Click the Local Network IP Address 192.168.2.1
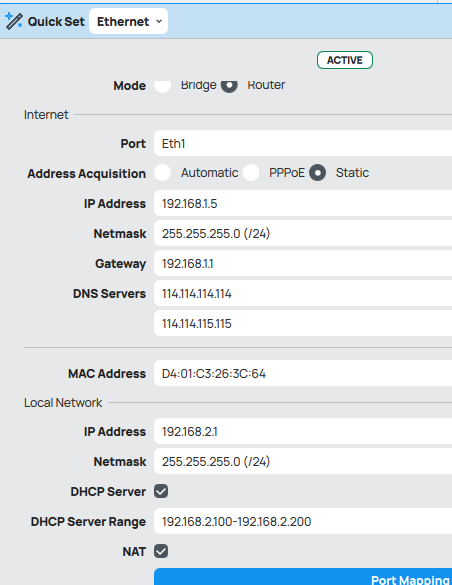This screenshot has width=452, height=585. tap(303, 431)
